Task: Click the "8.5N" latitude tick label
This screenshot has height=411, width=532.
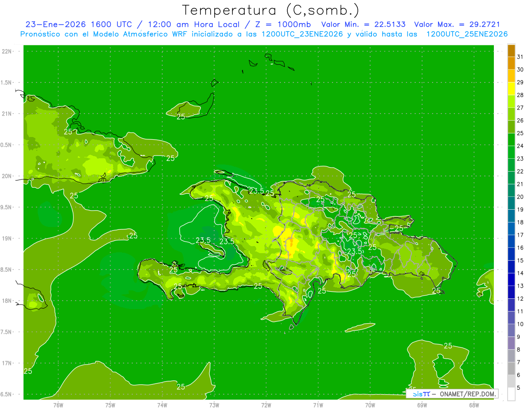Action: pos(6,270)
